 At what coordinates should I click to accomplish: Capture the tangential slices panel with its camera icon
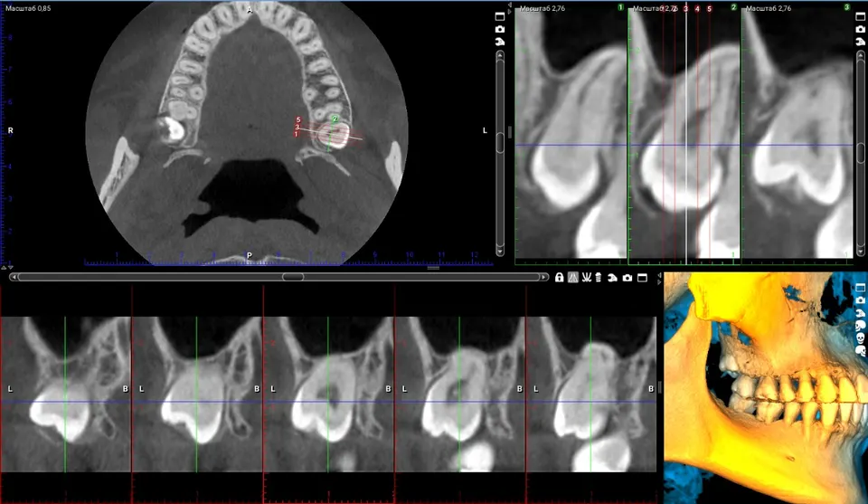pyautogui.click(x=861, y=29)
